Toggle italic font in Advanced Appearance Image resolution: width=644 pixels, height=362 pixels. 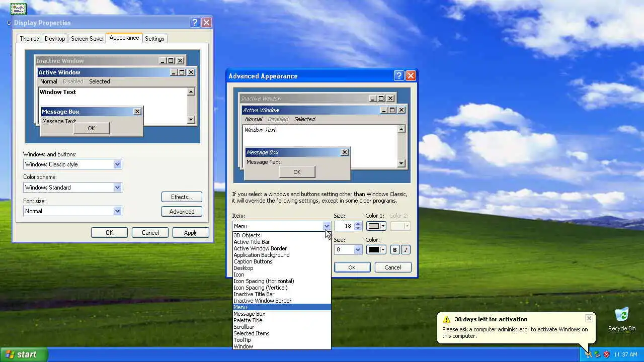pos(406,250)
